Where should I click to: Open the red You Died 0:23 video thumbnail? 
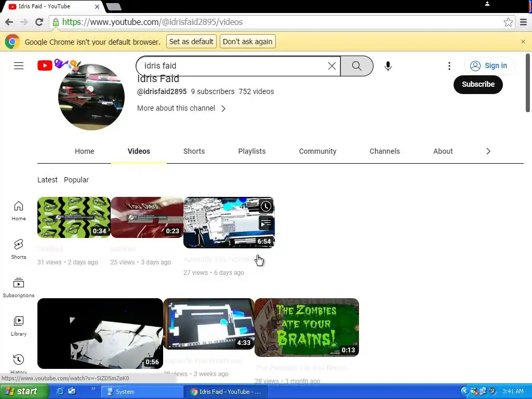[x=147, y=218]
